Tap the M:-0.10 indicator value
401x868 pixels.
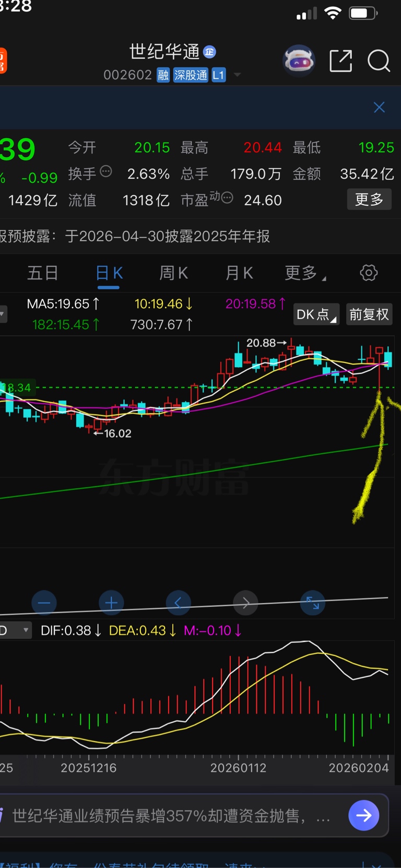(x=213, y=630)
